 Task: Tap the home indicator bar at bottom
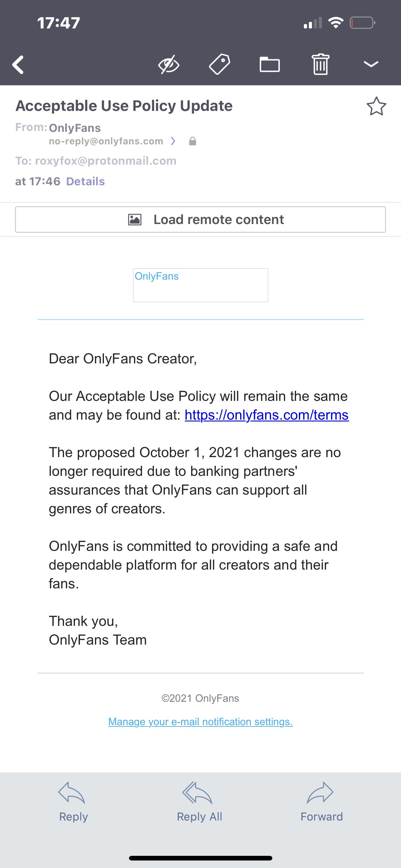200,858
